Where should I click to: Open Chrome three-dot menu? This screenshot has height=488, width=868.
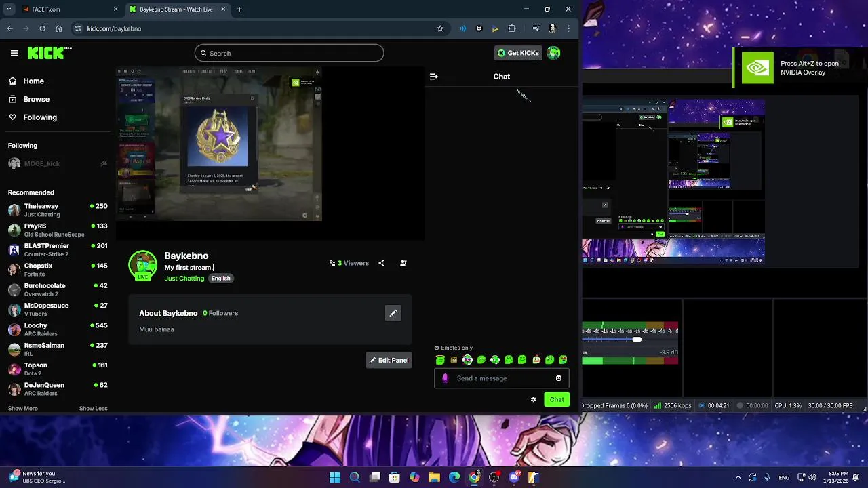(x=568, y=28)
